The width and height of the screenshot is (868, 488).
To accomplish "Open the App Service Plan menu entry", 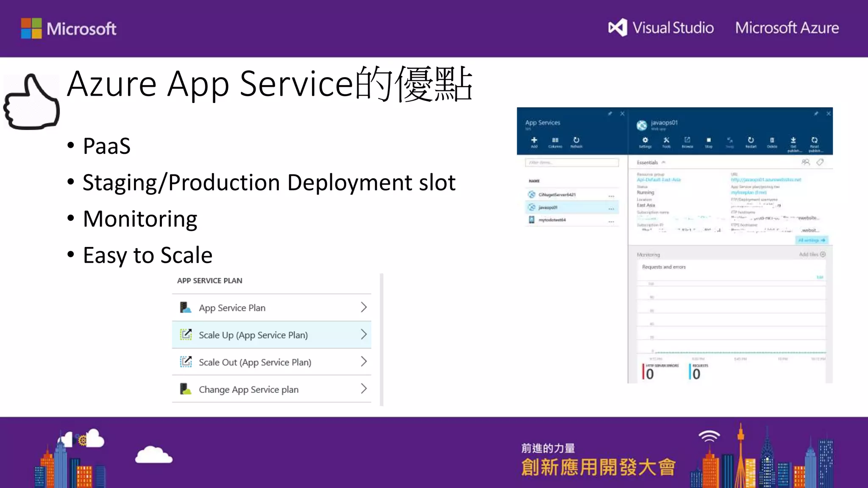I will click(x=271, y=308).
